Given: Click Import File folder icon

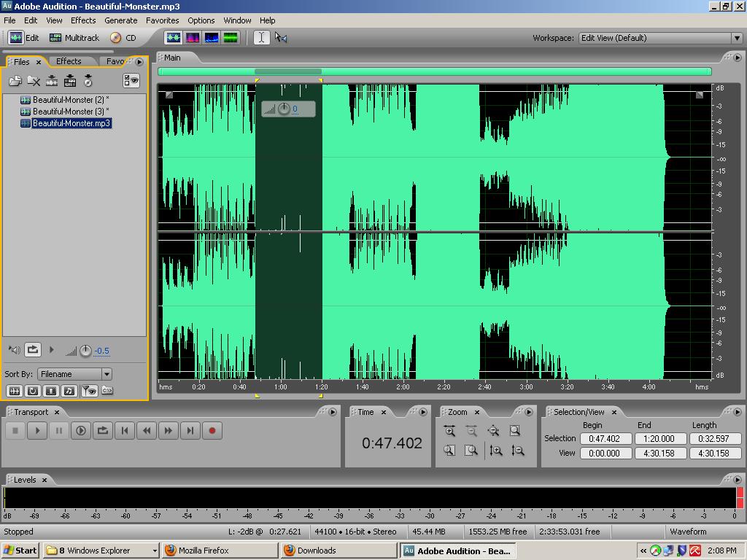Looking at the screenshot, I should tap(15, 81).
